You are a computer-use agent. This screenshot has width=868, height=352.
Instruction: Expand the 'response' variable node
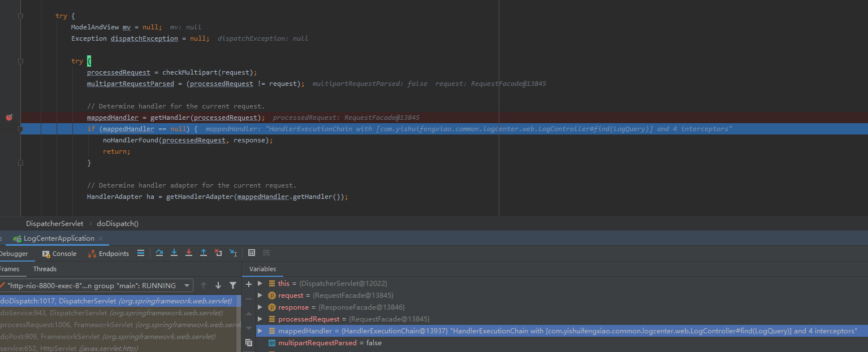(260, 307)
